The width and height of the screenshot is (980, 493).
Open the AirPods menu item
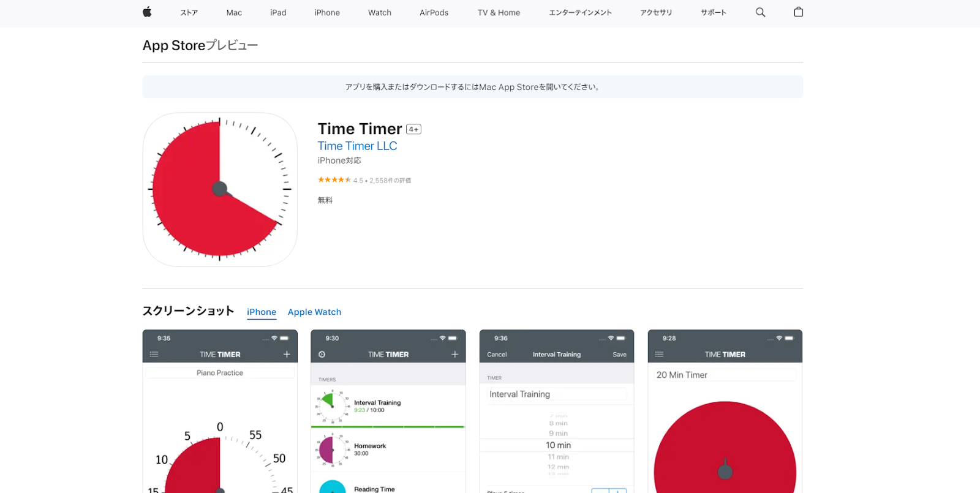pyautogui.click(x=434, y=12)
